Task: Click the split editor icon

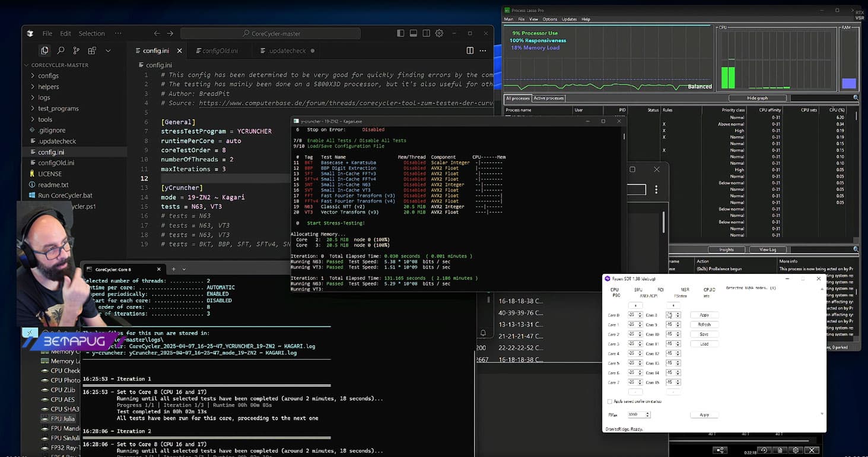Action: click(470, 51)
